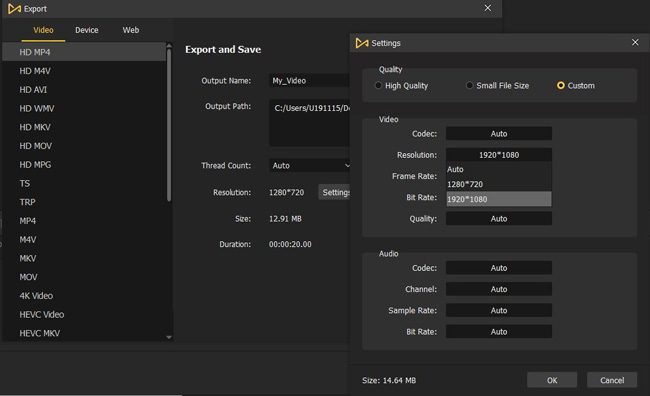
Task: Open the Thread Count dropdown
Action: 310,165
